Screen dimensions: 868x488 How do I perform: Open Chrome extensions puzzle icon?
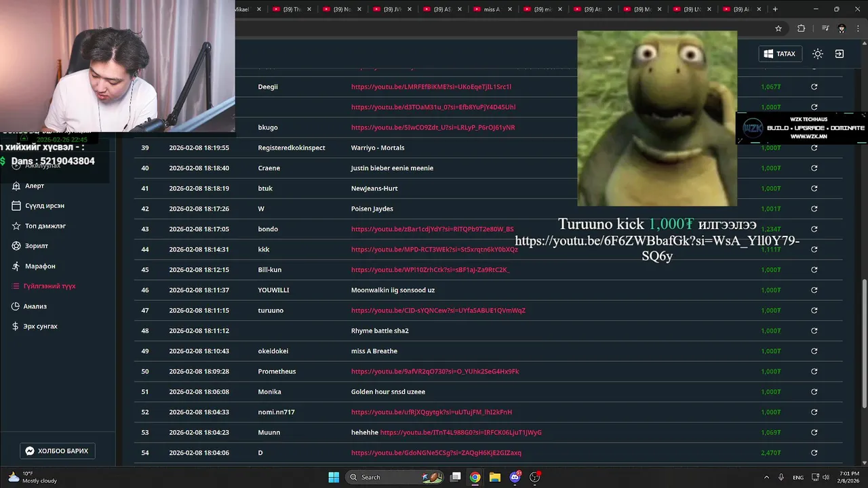[x=801, y=28]
